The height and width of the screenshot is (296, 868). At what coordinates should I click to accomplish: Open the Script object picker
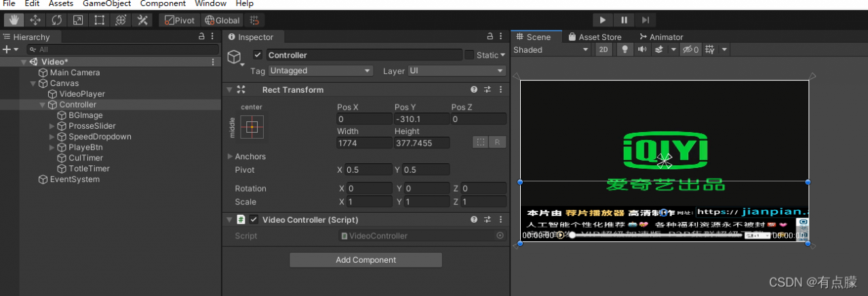tap(500, 236)
